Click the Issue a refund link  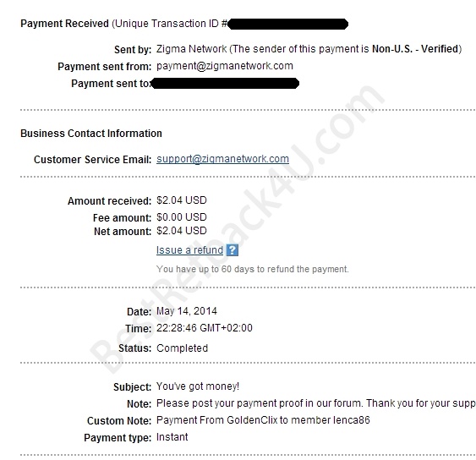pos(189,250)
